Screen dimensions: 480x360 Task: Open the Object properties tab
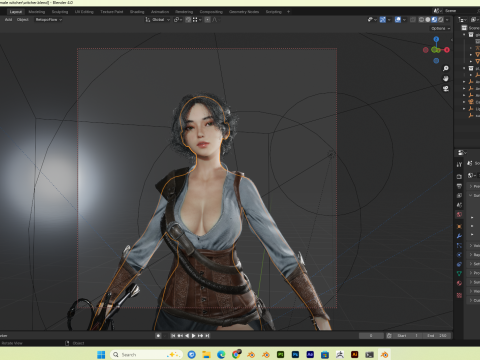tap(459, 227)
